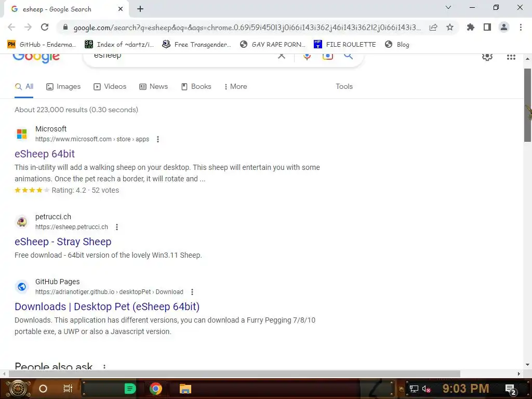Open the Extensions puzzle icon

[x=470, y=27]
